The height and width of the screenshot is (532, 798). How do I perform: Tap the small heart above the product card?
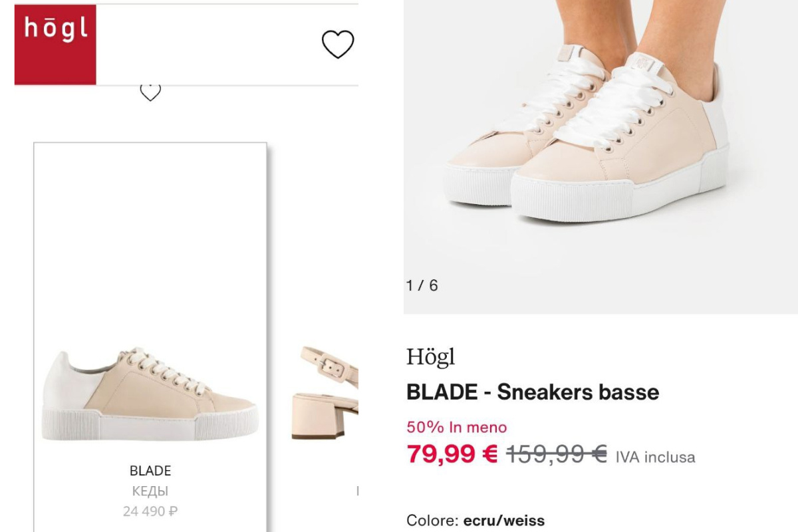(x=150, y=92)
